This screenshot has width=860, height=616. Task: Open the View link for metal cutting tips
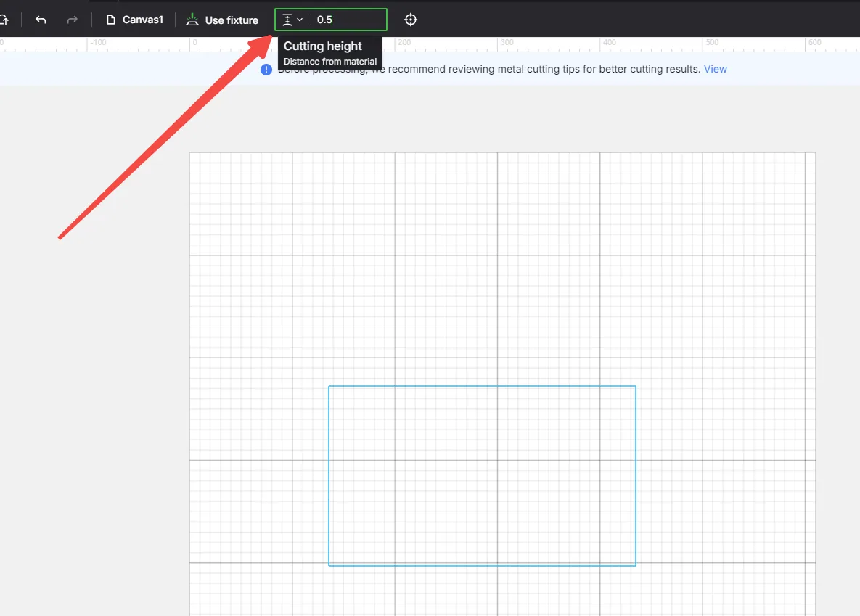point(715,69)
